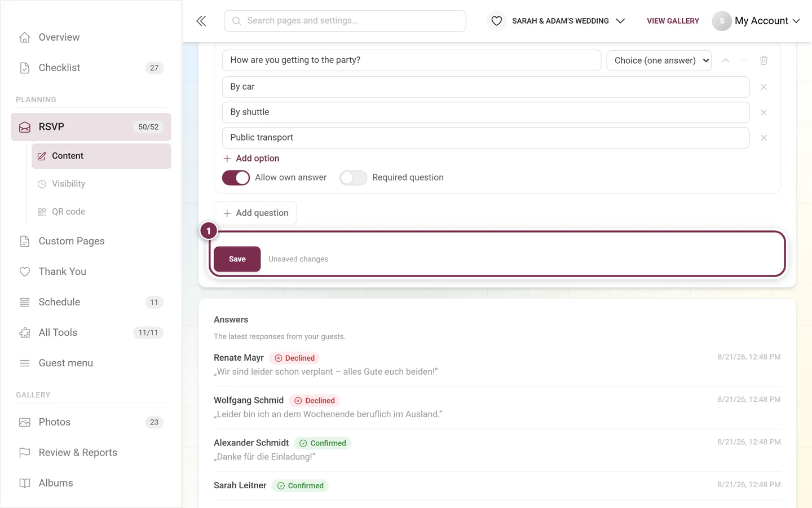
Task: Click Renate Mayr's Declined status badge
Action: [294, 358]
